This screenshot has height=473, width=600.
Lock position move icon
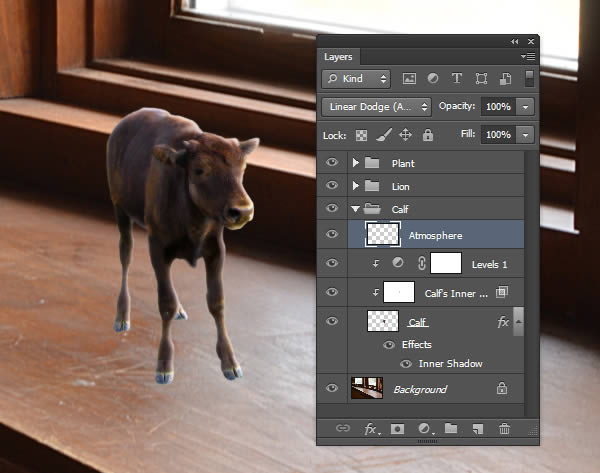point(405,135)
